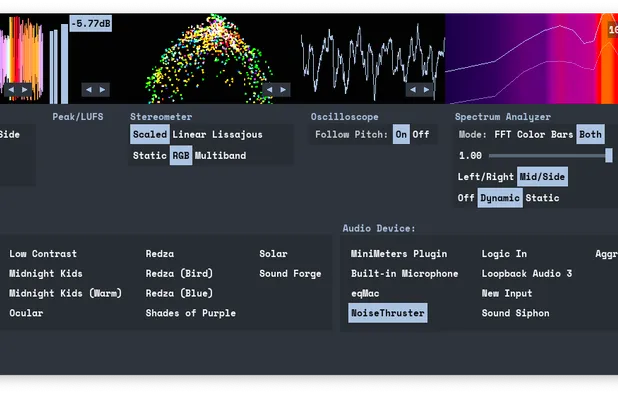Set Spectrum Analyzer mode to Both
The height and width of the screenshot is (394, 618).
click(x=590, y=134)
